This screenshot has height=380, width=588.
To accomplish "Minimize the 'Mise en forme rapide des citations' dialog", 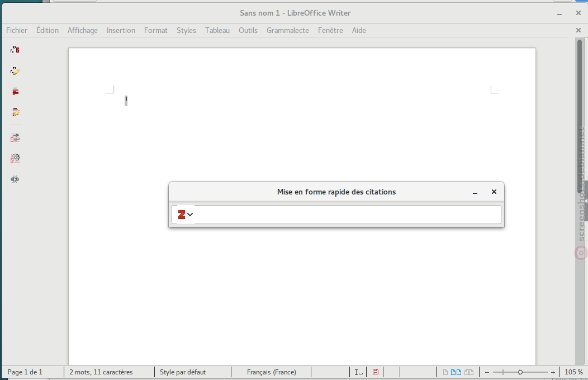I will click(x=475, y=192).
